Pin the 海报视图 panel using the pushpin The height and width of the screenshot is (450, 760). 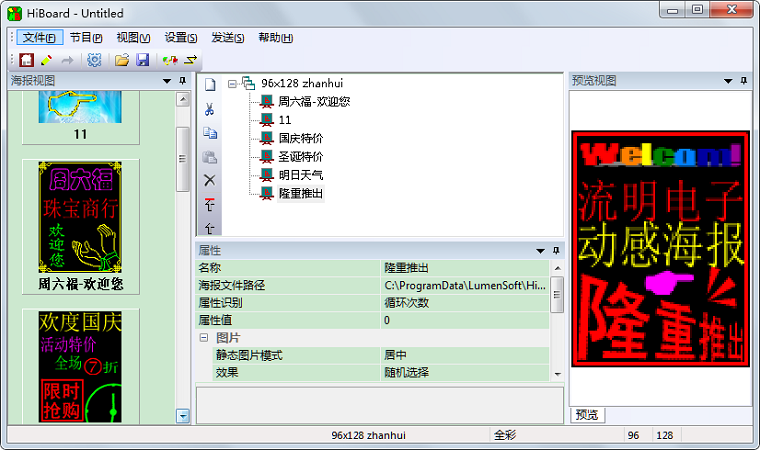(182, 80)
